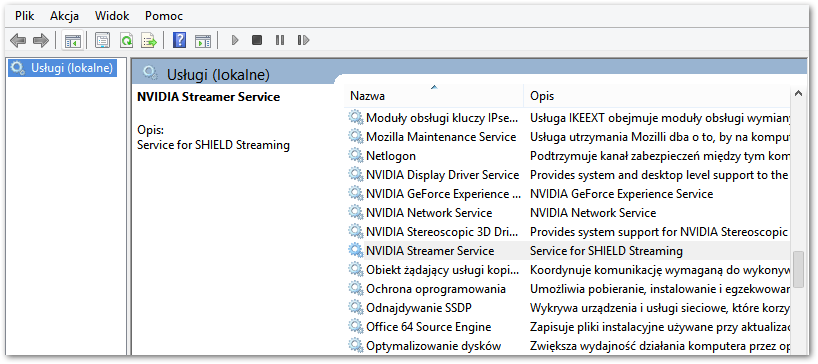Click the Zapisuje pliki instalacyjne description

[x=660, y=327]
